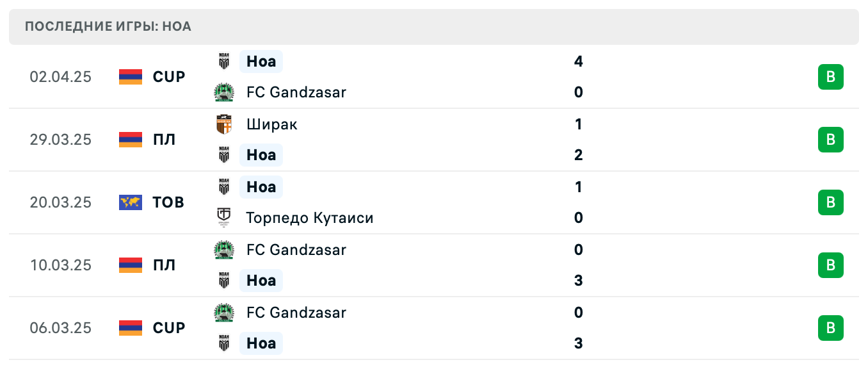Click world flag icon beside ТОВ
This screenshot has width=868, height=369.
(131, 202)
